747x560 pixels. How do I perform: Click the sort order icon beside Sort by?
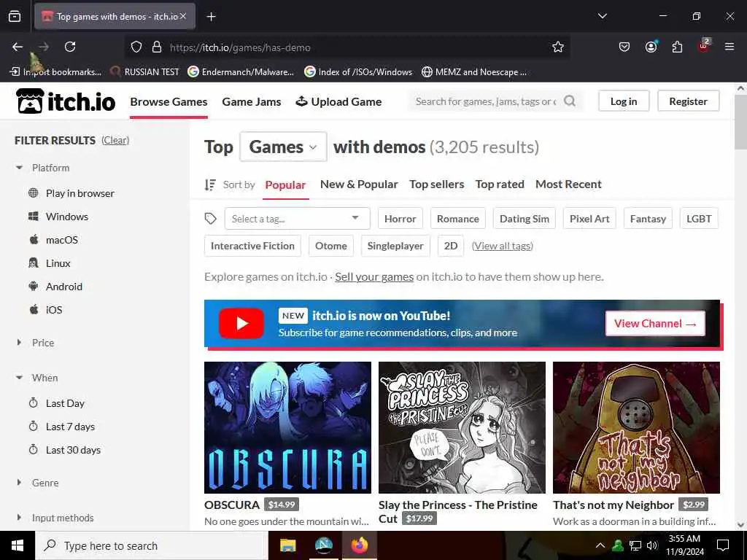(x=210, y=184)
